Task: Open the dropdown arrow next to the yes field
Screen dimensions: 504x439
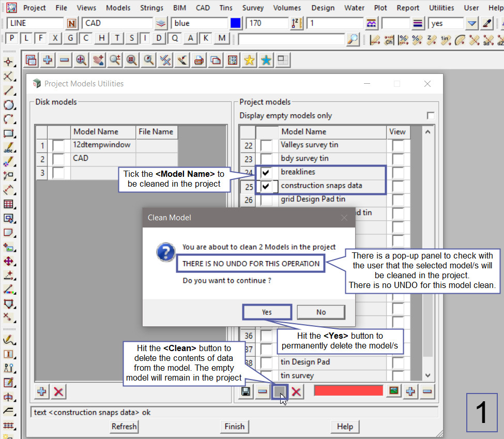Action: (x=471, y=23)
